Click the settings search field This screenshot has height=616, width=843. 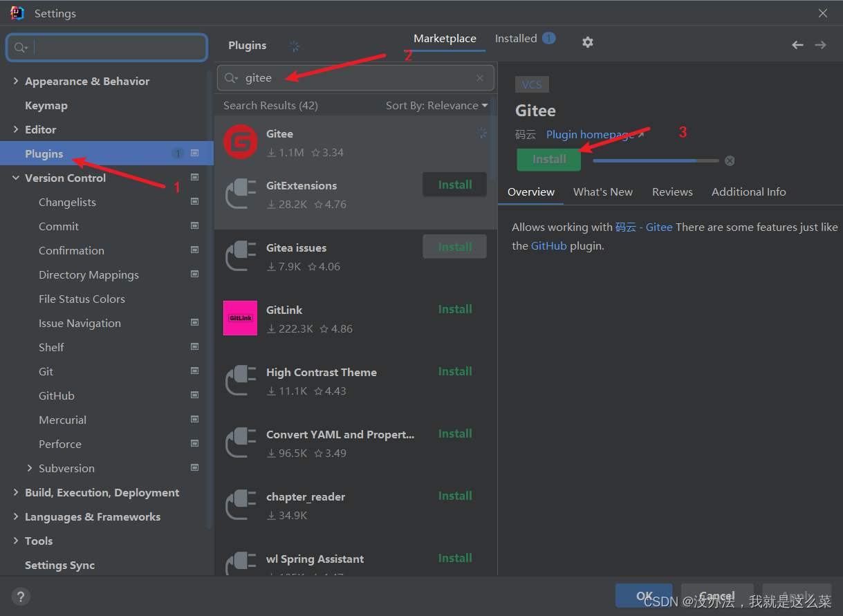pos(107,48)
